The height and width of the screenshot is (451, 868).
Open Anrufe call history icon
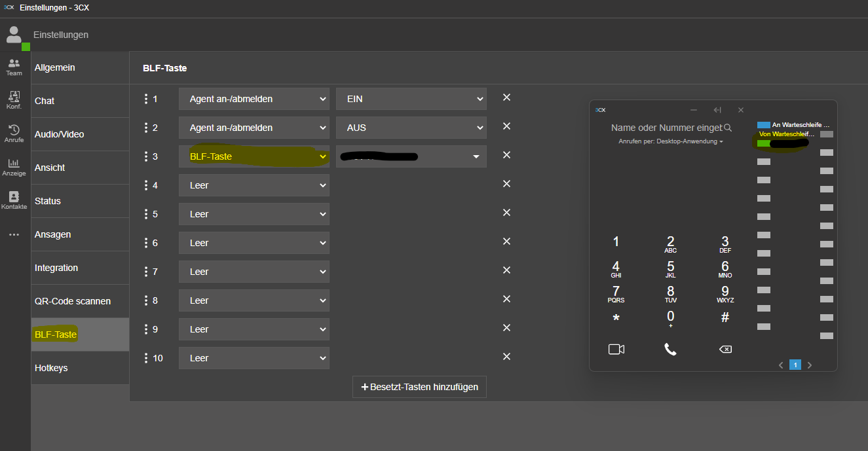[x=14, y=134]
